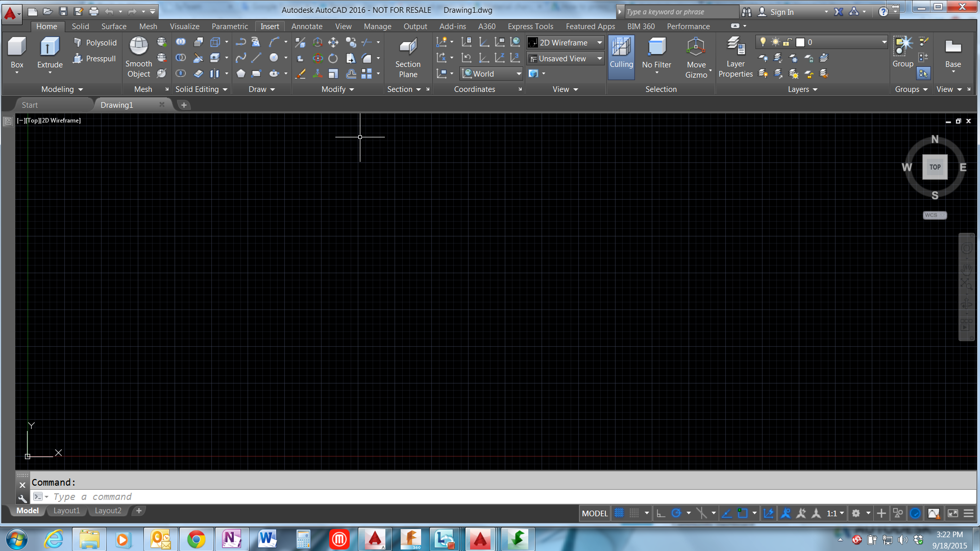Switch to the Layout1 tab

pos(66,511)
